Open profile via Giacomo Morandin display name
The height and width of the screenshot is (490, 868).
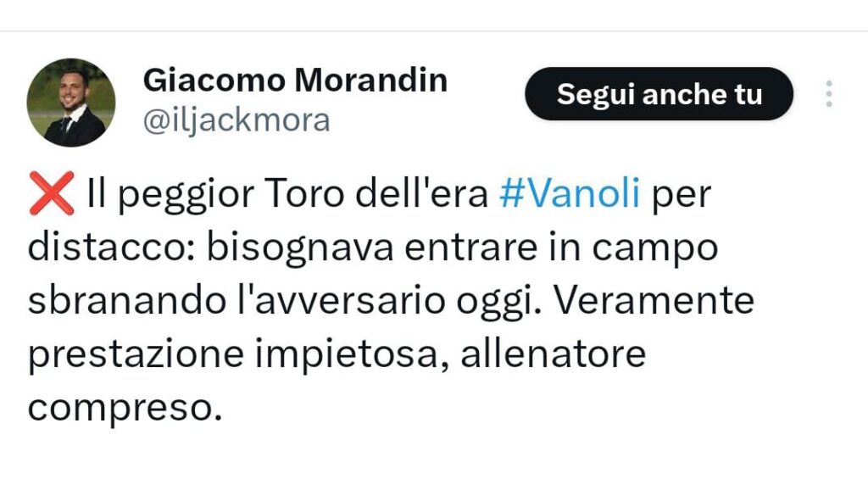click(x=295, y=81)
